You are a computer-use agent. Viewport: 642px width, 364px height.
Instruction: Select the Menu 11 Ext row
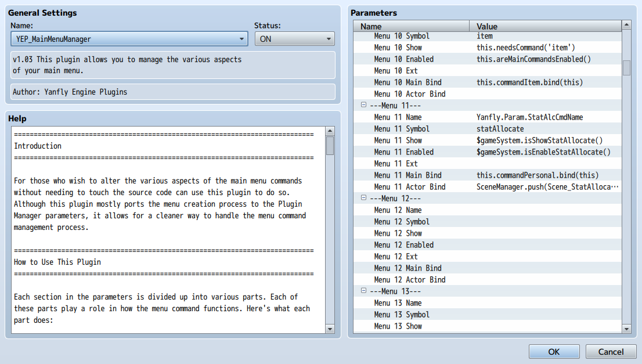point(487,164)
